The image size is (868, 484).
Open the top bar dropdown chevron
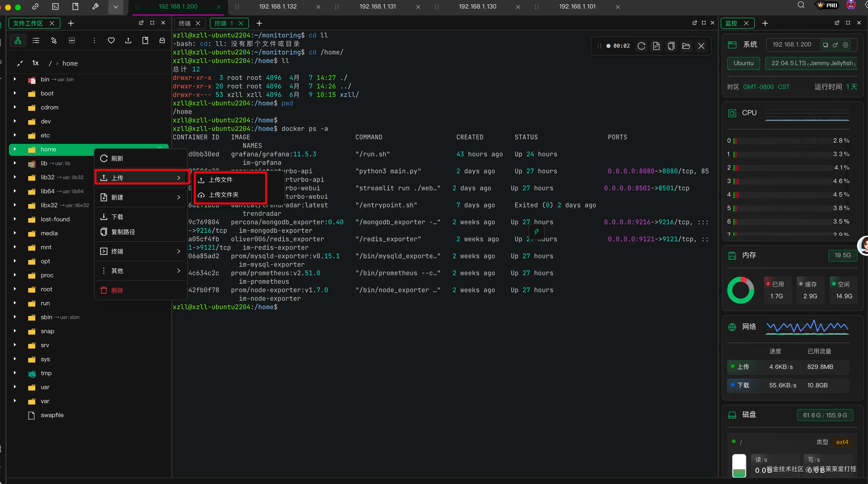click(x=116, y=7)
